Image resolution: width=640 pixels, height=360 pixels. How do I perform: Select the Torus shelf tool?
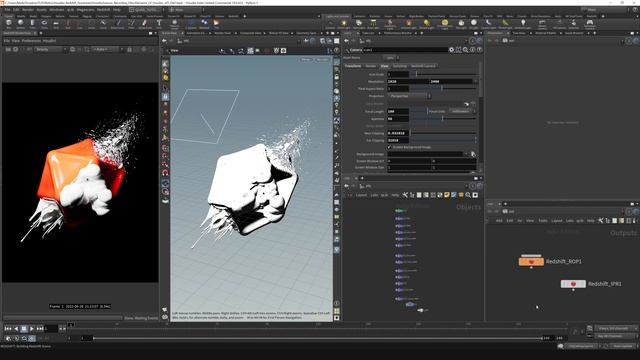(44, 24)
